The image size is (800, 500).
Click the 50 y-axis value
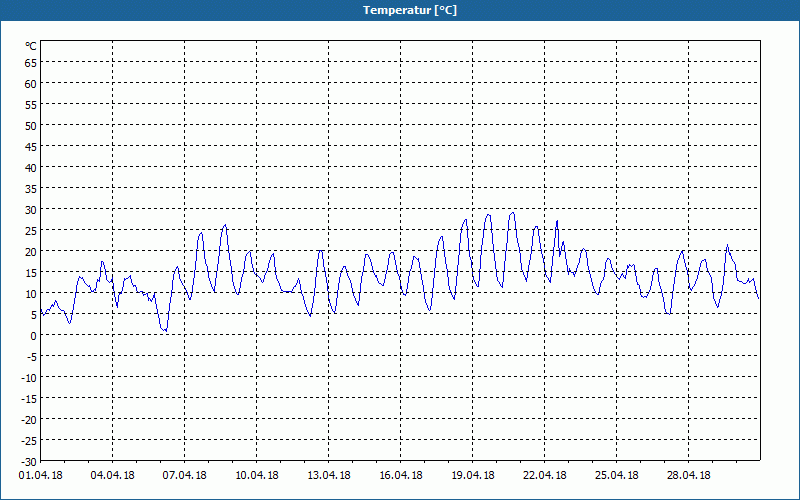(31, 126)
